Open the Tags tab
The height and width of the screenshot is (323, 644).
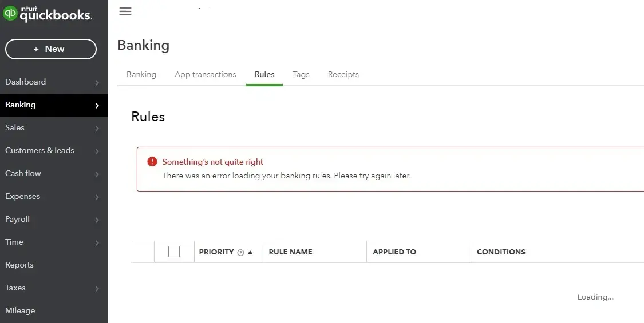[301, 74]
